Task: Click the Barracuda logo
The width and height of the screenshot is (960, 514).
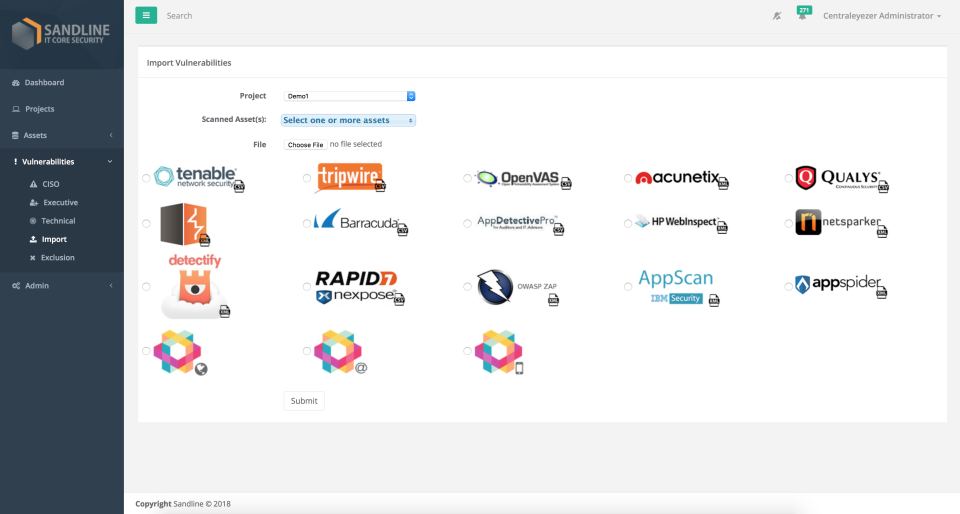Action: [x=361, y=222]
